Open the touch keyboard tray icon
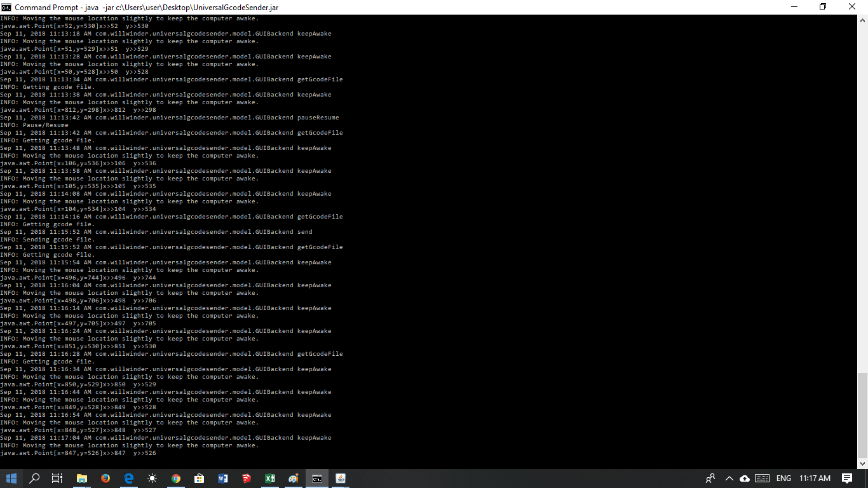 click(763, 478)
